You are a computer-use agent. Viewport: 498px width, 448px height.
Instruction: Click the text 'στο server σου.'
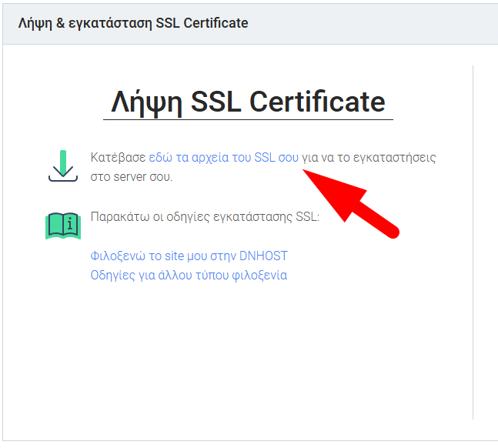132,176
